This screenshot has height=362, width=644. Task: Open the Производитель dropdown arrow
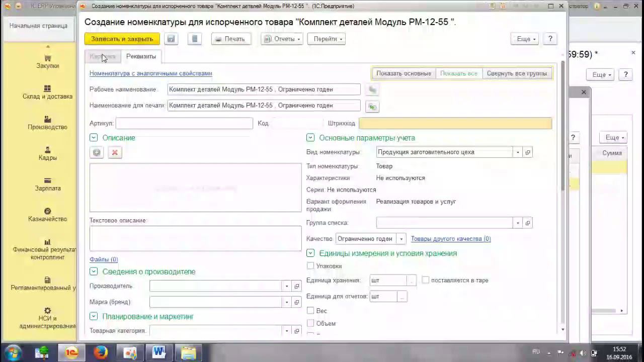pyautogui.click(x=287, y=286)
